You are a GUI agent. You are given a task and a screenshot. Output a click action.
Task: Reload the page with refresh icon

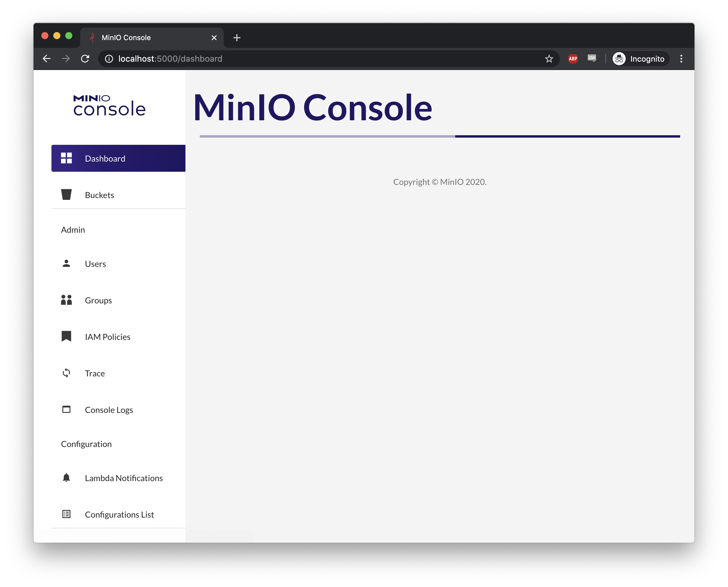[x=85, y=59]
